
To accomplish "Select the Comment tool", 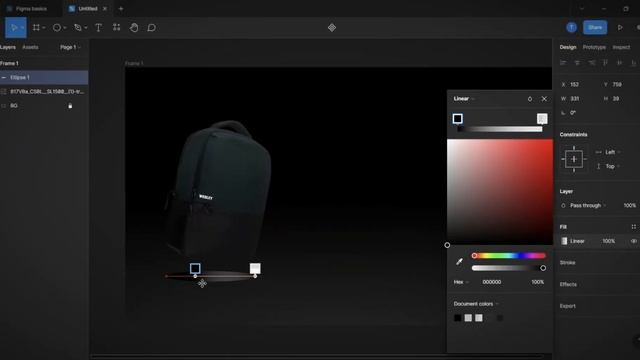I will (151, 27).
